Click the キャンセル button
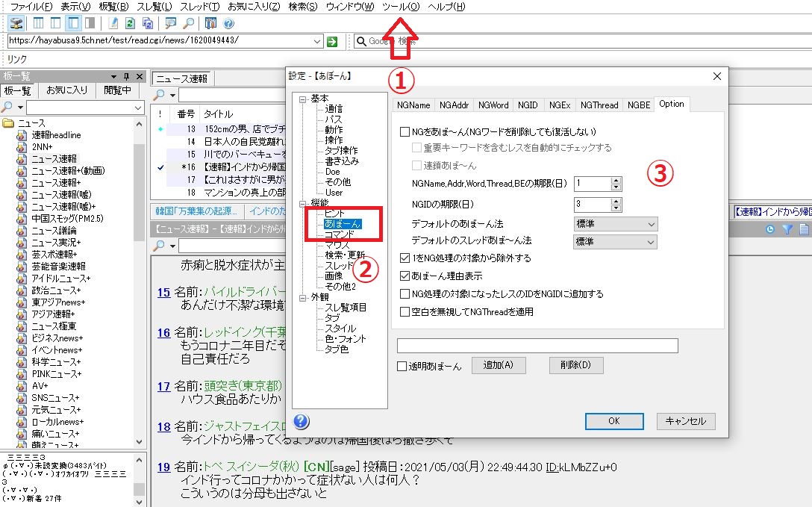This screenshot has width=812, height=507. tap(686, 421)
